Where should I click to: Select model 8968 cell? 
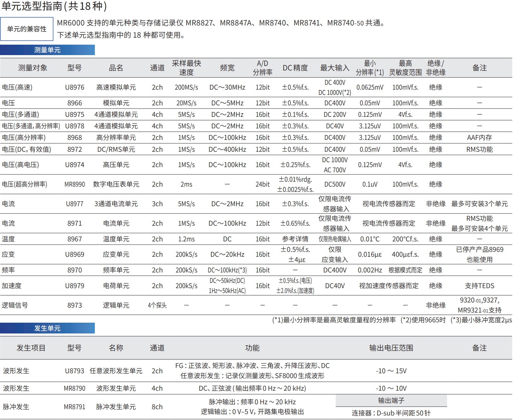tap(75, 138)
